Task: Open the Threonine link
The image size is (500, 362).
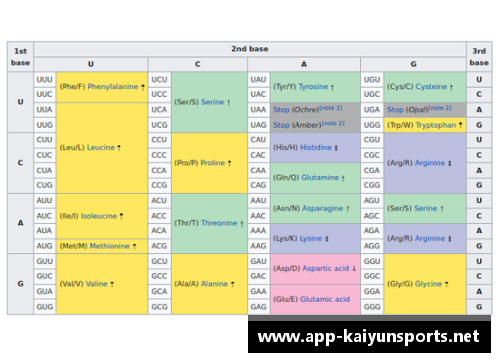Action: [219, 223]
